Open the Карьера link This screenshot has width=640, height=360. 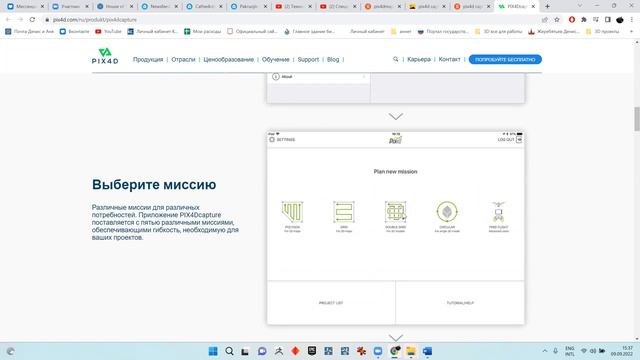(x=419, y=60)
